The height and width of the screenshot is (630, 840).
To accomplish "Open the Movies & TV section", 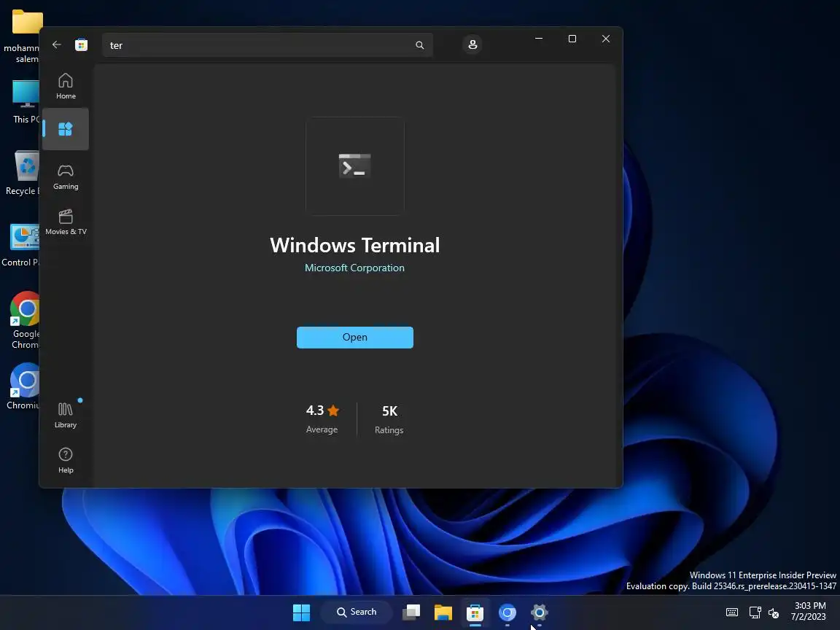I will click(66, 222).
